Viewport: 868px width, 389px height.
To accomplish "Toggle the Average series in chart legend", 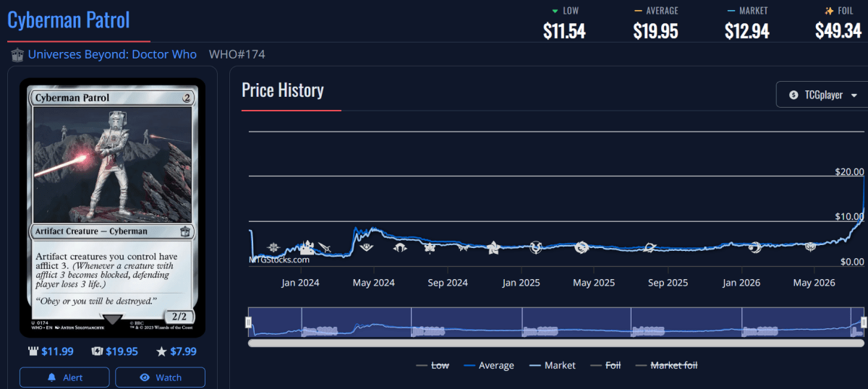I will click(x=488, y=365).
